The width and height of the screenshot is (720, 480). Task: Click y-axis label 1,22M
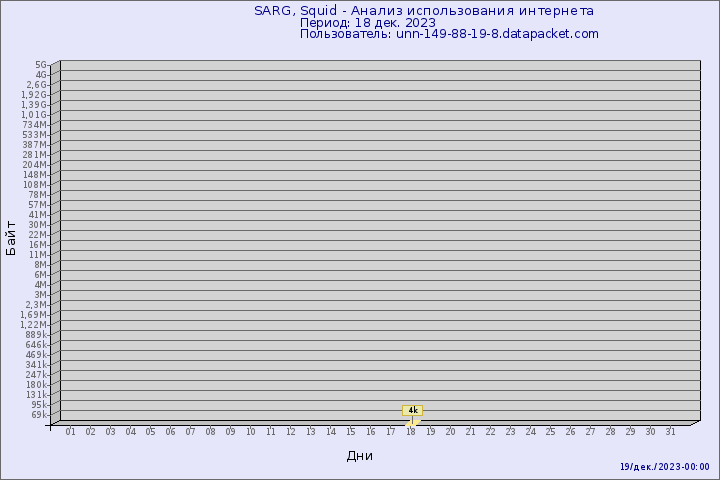point(34,325)
